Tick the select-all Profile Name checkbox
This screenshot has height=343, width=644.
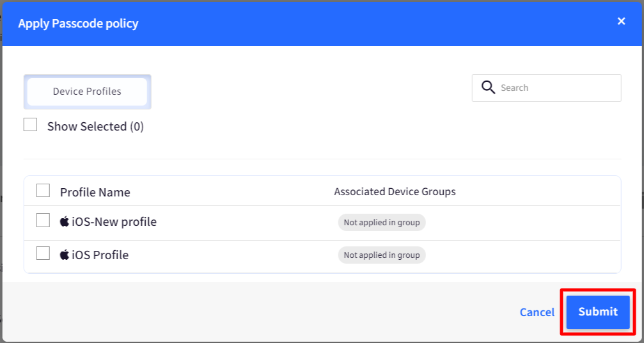pos(43,191)
